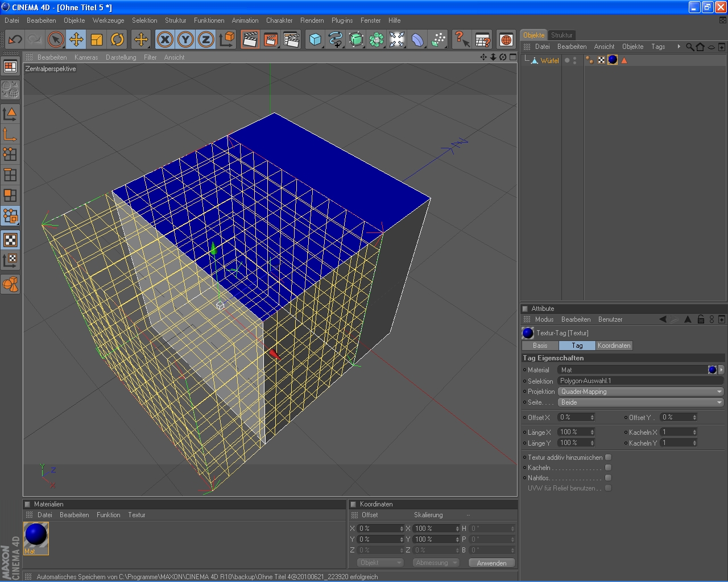Toggle the Kacheln checkbox
The width and height of the screenshot is (728, 582).
coord(608,468)
